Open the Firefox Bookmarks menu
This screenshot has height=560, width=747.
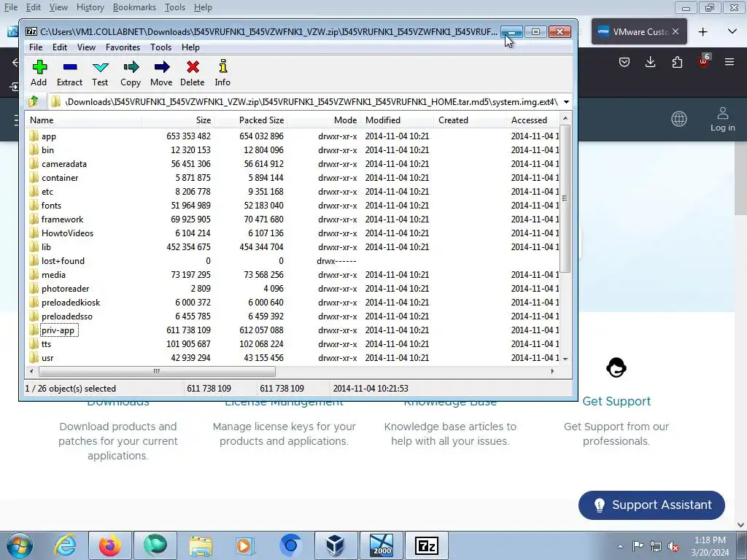pos(134,7)
